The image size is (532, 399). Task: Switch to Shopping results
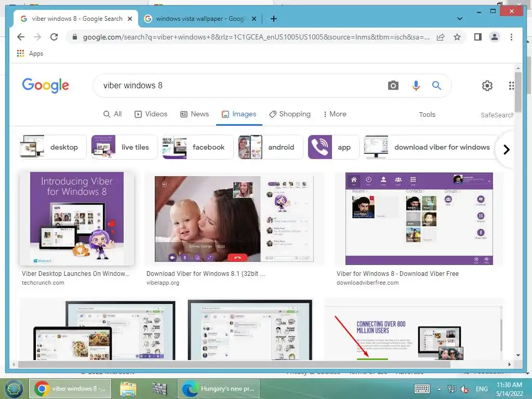coord(290,114)
